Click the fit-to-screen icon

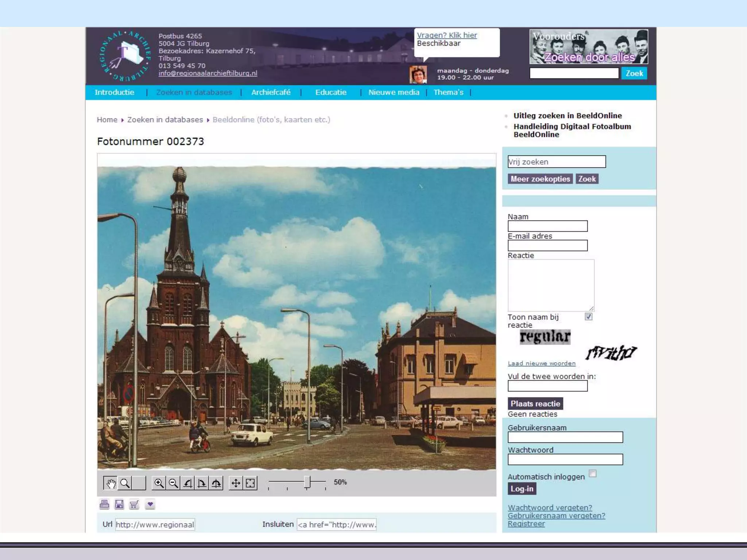250,483
